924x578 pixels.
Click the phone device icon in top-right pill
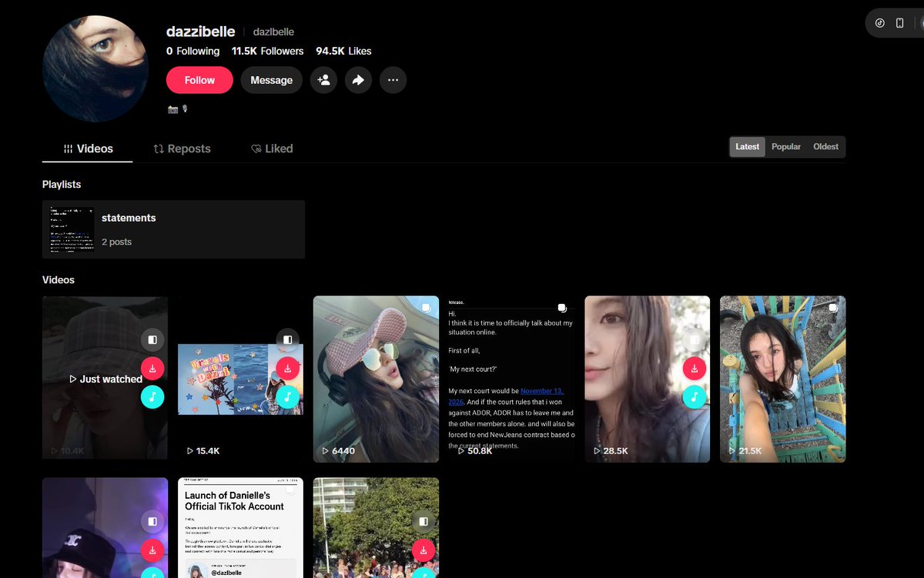[x=900, y=23]
